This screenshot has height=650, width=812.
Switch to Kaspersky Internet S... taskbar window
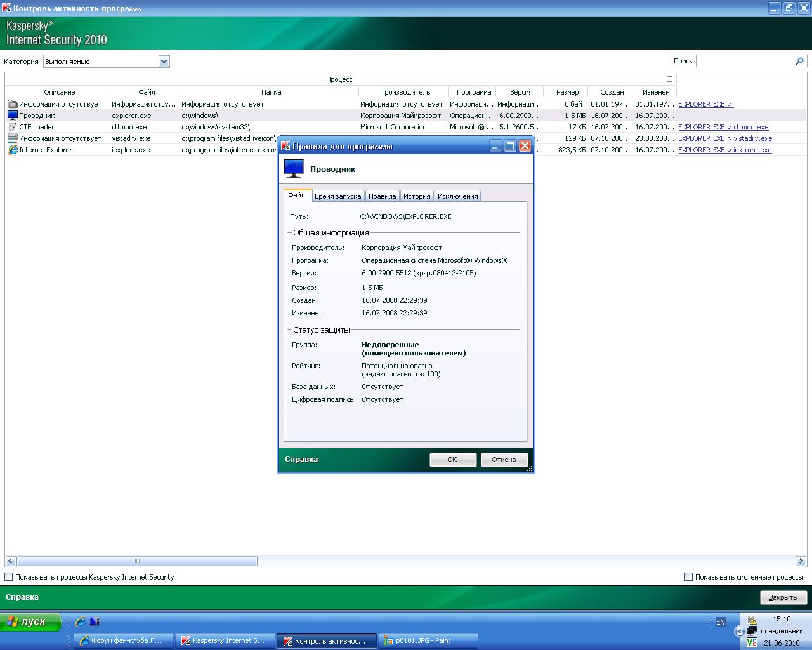[226, 640]
